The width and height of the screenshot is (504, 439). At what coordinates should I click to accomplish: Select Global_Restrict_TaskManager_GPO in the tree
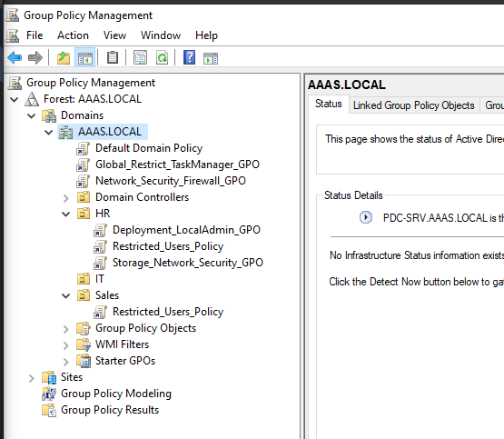[177, 165]
